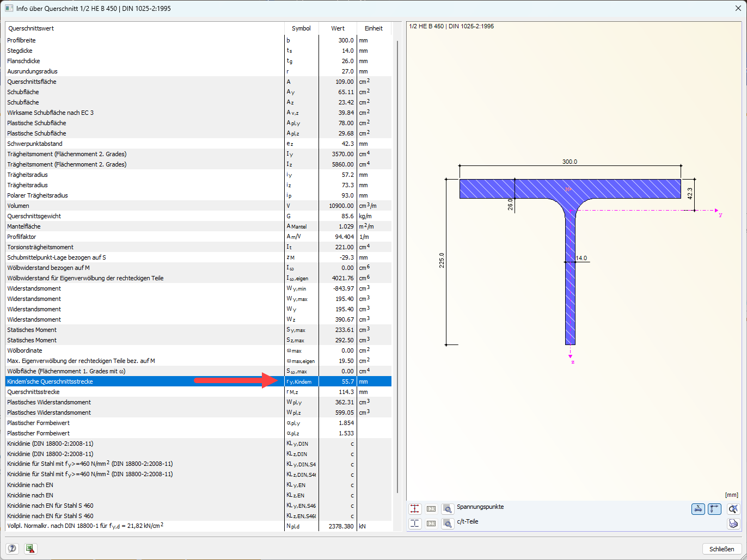Export table to Excel

30,549
